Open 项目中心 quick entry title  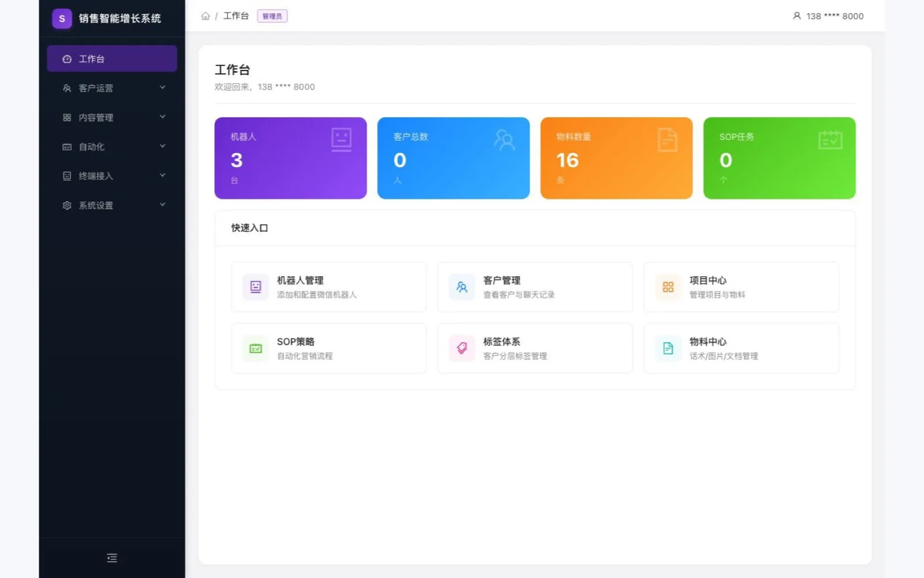[708, 280]
